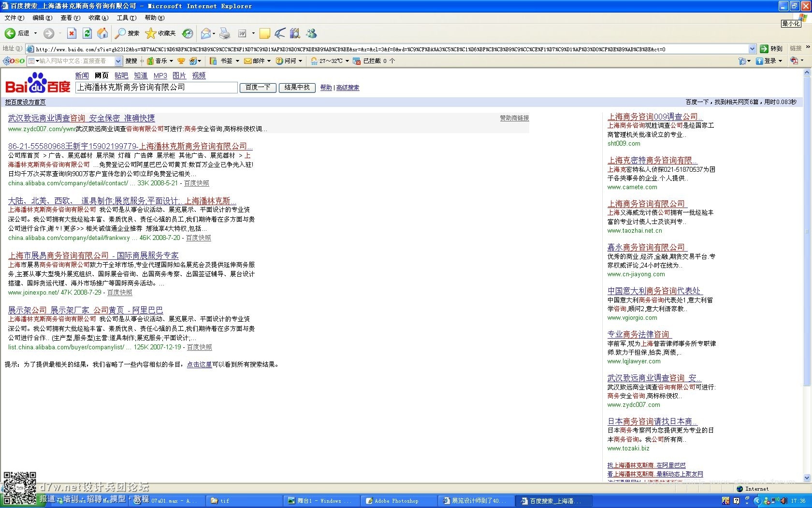Click the Soso settings gear icon

pos(742,61)
